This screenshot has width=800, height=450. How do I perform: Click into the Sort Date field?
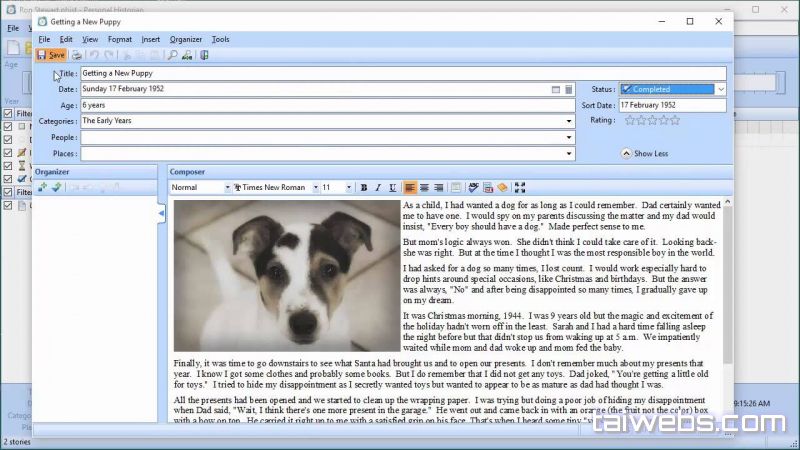(x=670, y=105)
